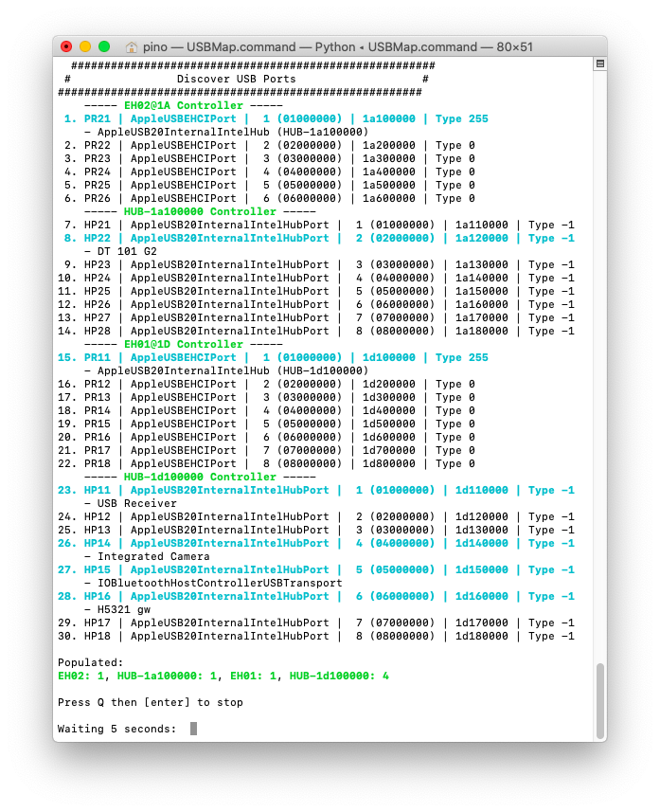Click the 'H5321 gw' device line
660x812 pixels.
[x=117, y=609]
